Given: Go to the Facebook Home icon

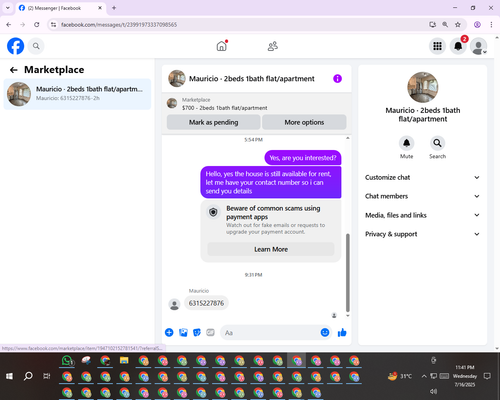Looking at the screenshot, I should click(x=222, y=46).
